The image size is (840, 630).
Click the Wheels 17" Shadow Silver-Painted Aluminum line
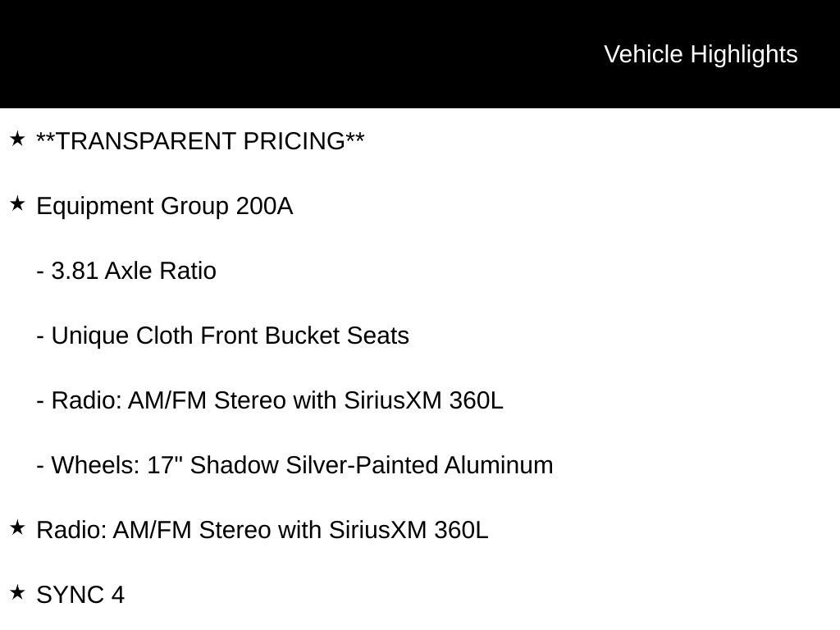click(294, 465)
